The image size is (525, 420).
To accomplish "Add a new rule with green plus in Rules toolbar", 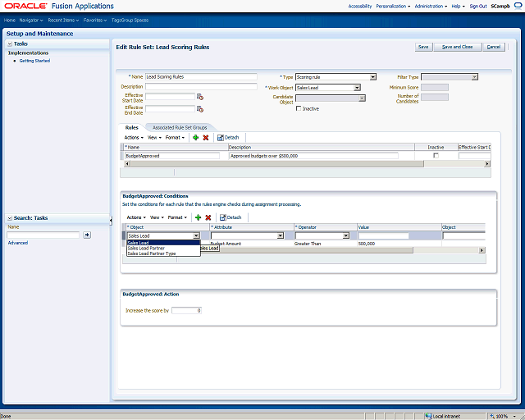I will (x=196, y=137).
